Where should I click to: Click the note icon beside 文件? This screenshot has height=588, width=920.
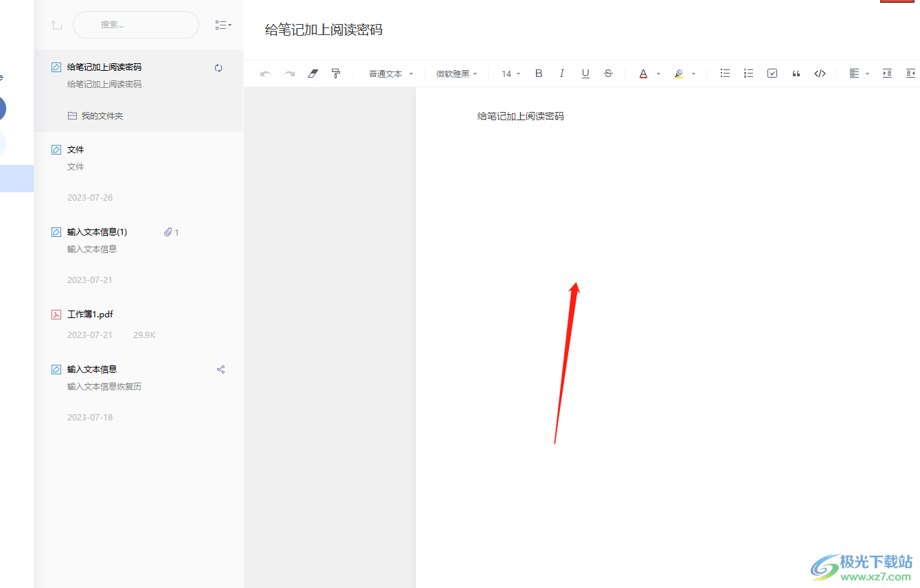56,150
